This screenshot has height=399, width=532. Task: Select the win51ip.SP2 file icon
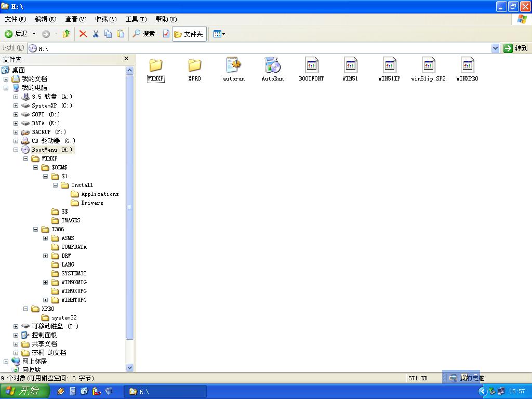coord(428,70)
